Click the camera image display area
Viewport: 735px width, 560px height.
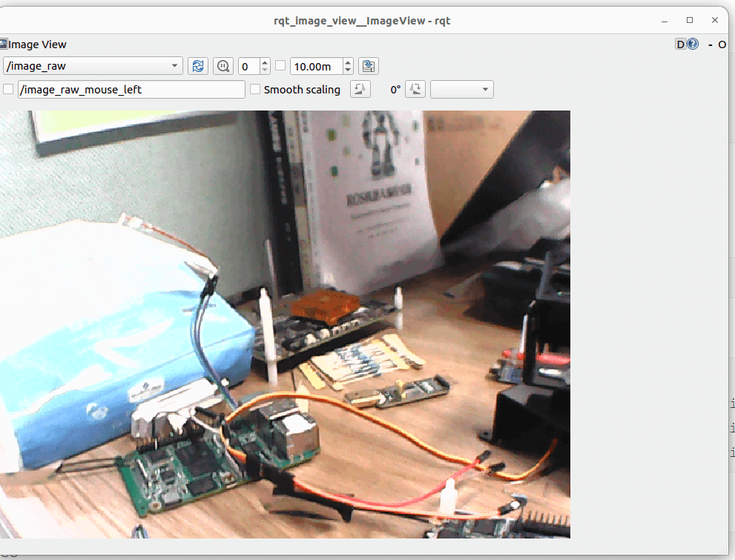coord(285,324)
